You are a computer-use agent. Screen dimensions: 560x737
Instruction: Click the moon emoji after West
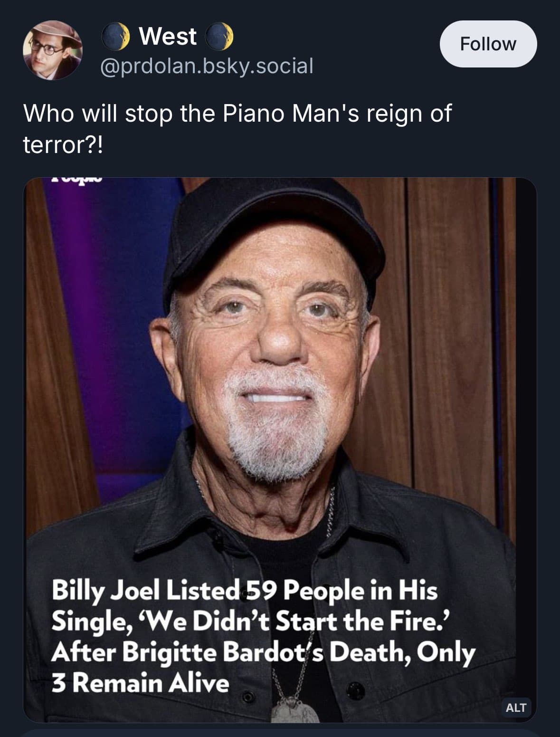click(220, 37)
